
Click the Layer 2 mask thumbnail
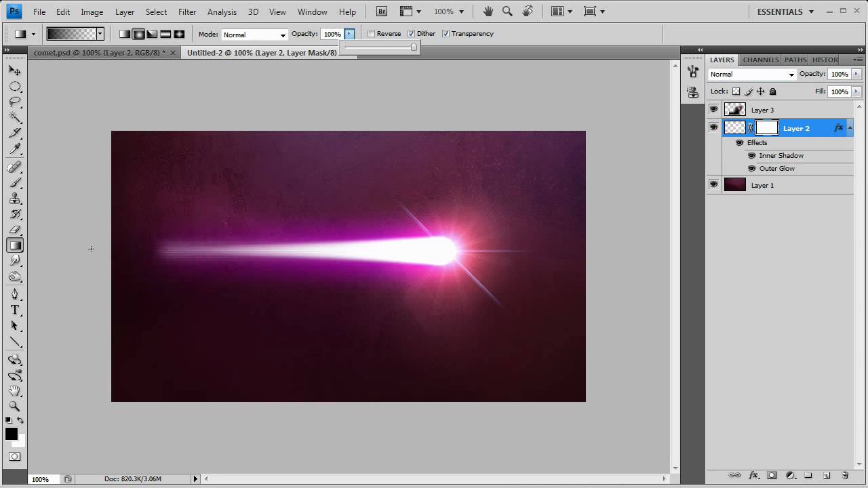pyautogui.click(x=767, y=127)
